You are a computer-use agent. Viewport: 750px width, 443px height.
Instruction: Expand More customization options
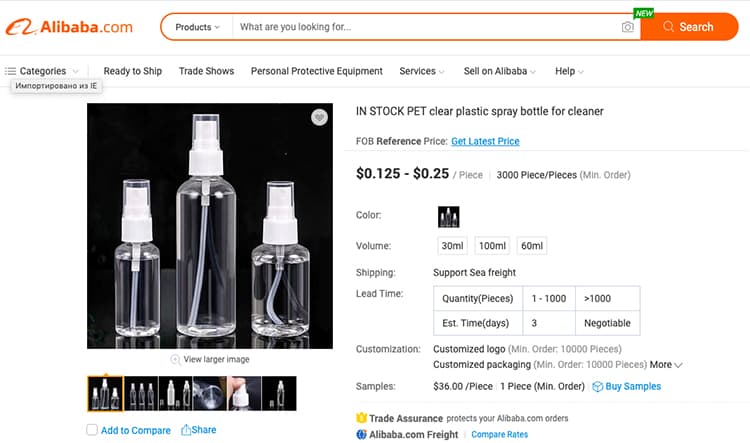[x=665, y=365]
